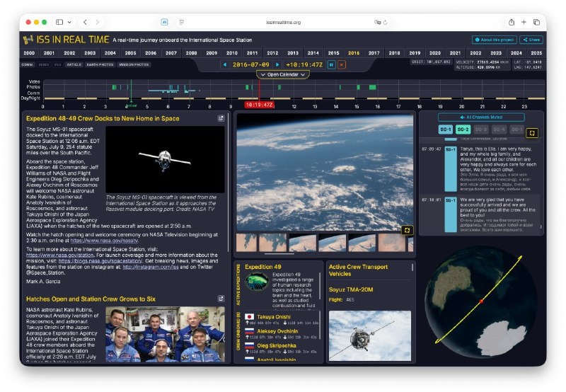The image size is (566, 392).
Task: Open the instagram.com/iss link
Action: point(151,267)
